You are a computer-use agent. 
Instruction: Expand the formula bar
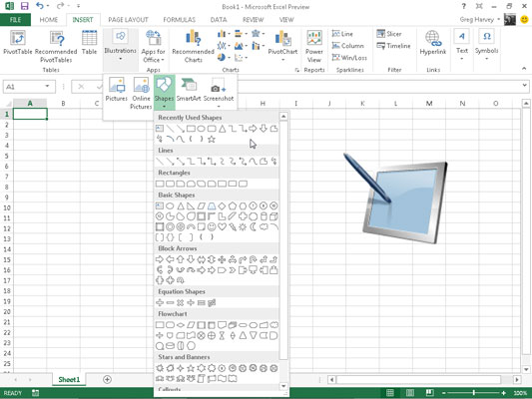pyautogui.click(x=525, y=86)
